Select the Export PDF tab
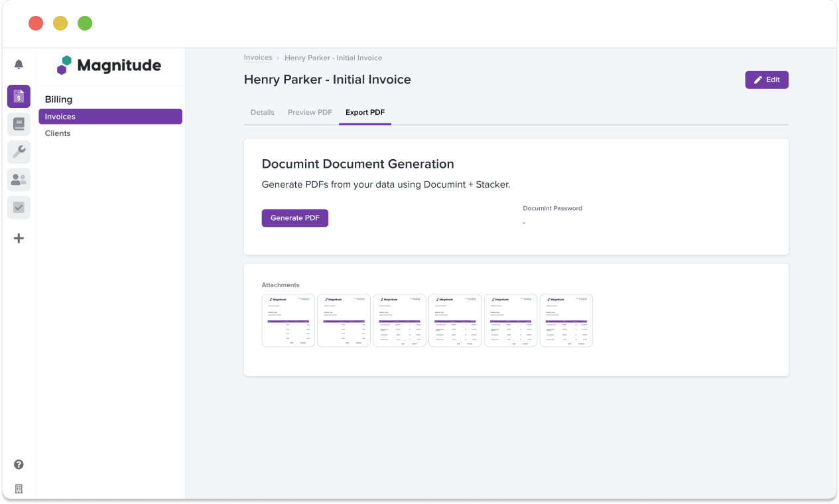Image resolution: width=839 pixels, height=504 pixels. [365, 112]
